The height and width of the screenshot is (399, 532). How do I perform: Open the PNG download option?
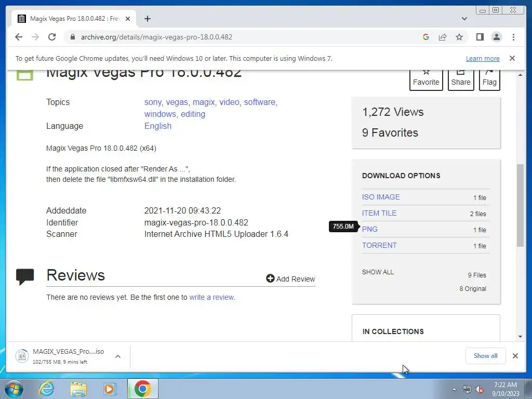coord(369,229)
